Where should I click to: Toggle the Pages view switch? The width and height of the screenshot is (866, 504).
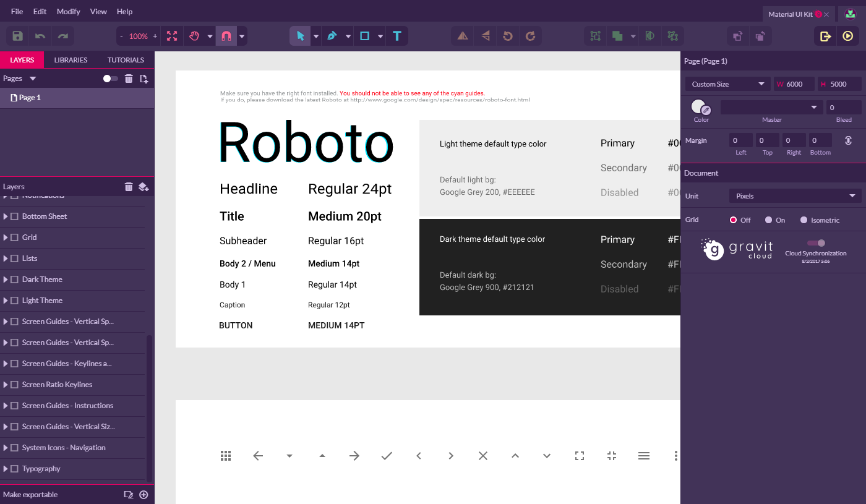(x=111, y=79)
